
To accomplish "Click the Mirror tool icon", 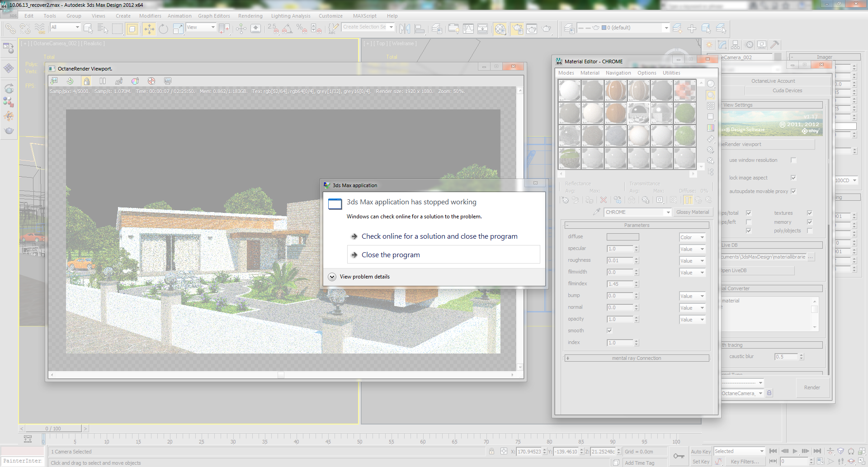I will click(405, 29).
